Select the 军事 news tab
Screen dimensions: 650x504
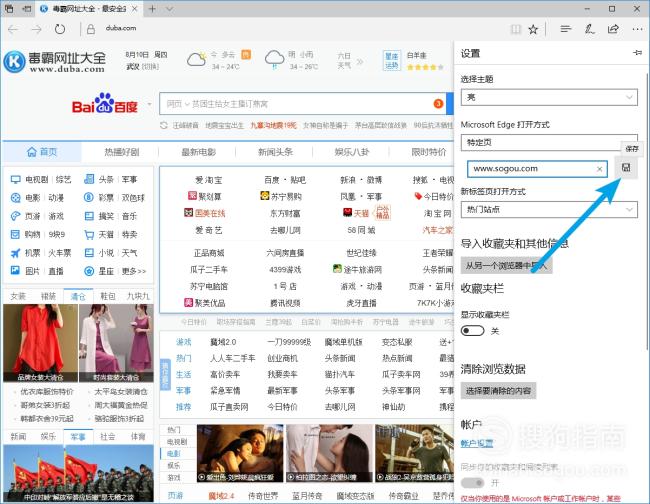(x=78, y=436)
